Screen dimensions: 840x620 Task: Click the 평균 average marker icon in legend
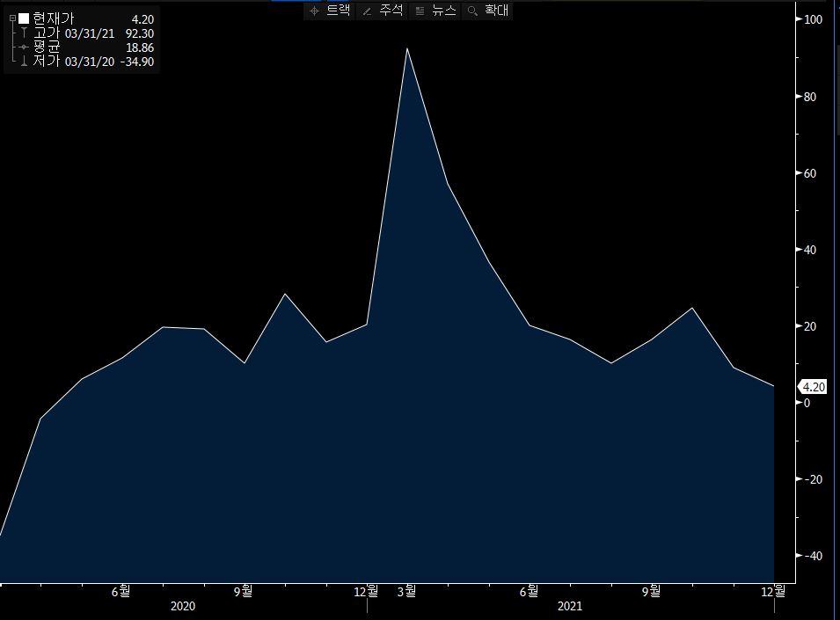(24, 47)
